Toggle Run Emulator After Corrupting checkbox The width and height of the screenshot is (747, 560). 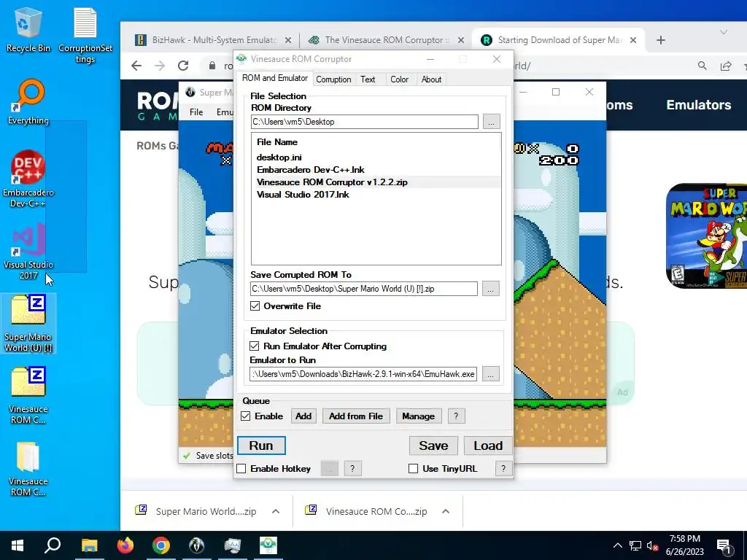click(x=255, y=346)
